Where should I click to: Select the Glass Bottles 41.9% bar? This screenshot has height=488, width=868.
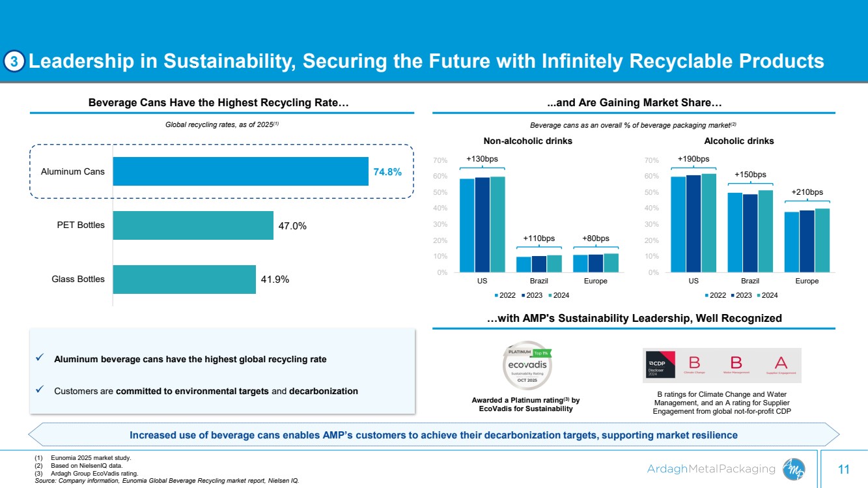pyautogui.click(x=184, y=279)
